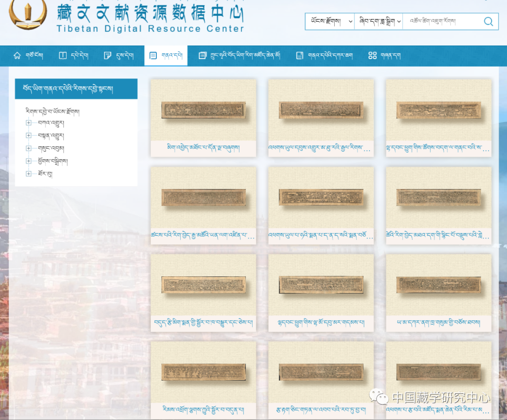
Task: Open the second search dropdown next to ཡོངས་རྫོགས།
Action: click(x=379, y=22)
